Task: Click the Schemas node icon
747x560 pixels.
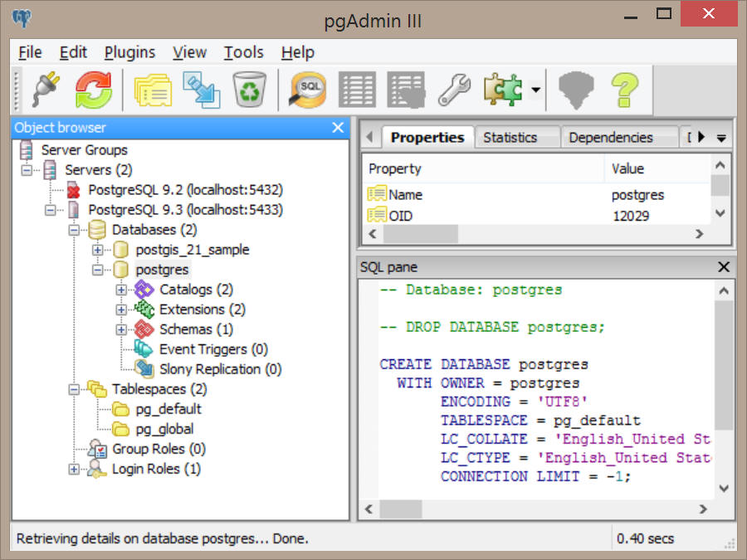Action: pos(144,329)
